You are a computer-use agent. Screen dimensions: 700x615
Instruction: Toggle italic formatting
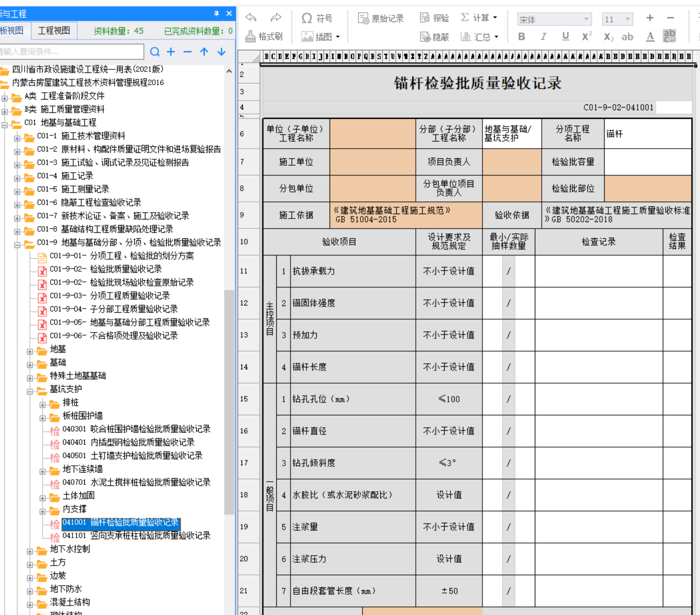click(x=543, y=36)
